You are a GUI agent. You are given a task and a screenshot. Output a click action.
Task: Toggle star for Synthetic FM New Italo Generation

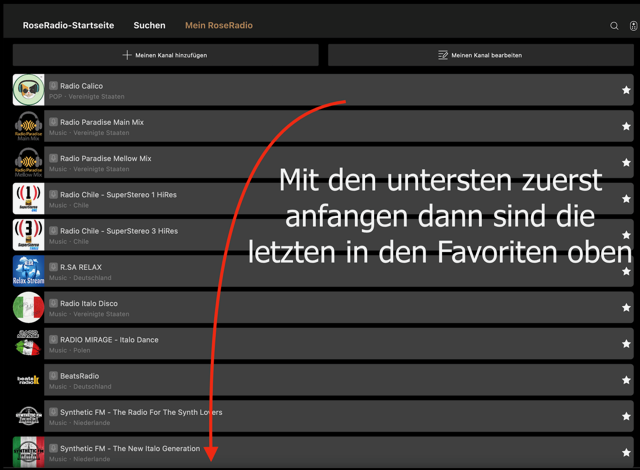tap(626, 452)
